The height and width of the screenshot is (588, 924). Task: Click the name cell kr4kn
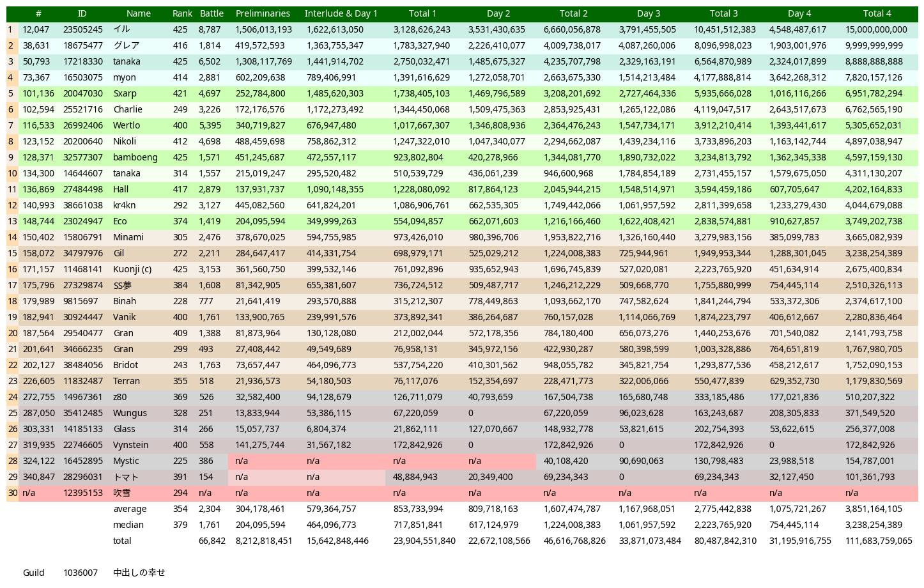125,205
